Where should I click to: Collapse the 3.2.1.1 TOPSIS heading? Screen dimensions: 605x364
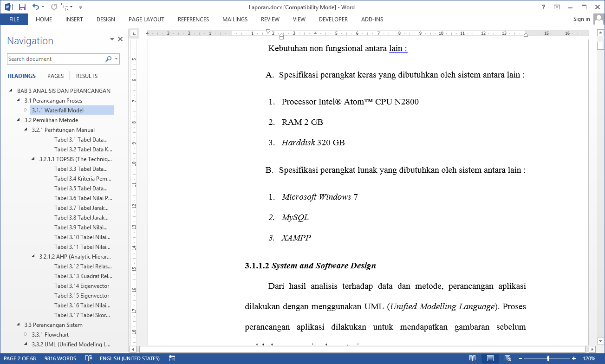pyautogui.click(x=33, y=159)
